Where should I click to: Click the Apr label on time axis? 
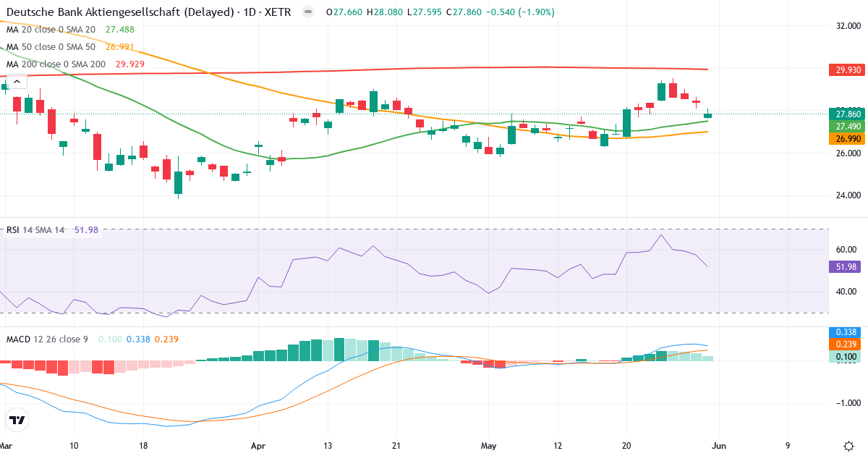pyautogui.click(x=258, y=445)
